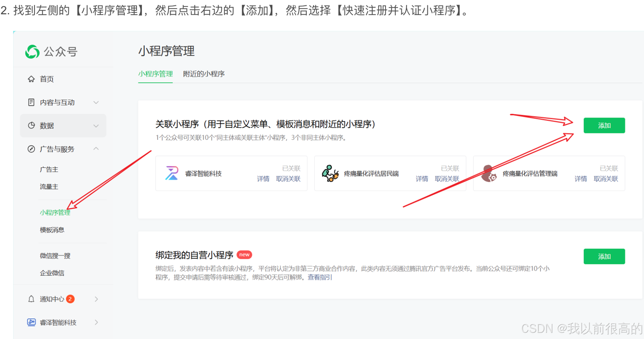Click 添加 button for 关联小程序
The height and width of the screenshot is (339, 644).
click(x=604, y=125)
